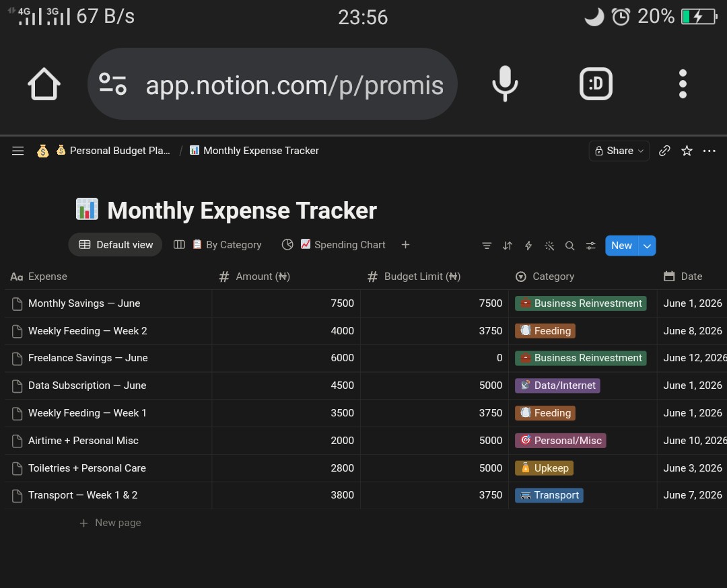The image size is (727, 588).
Task: Add a New page row
Action: (110, 523)
